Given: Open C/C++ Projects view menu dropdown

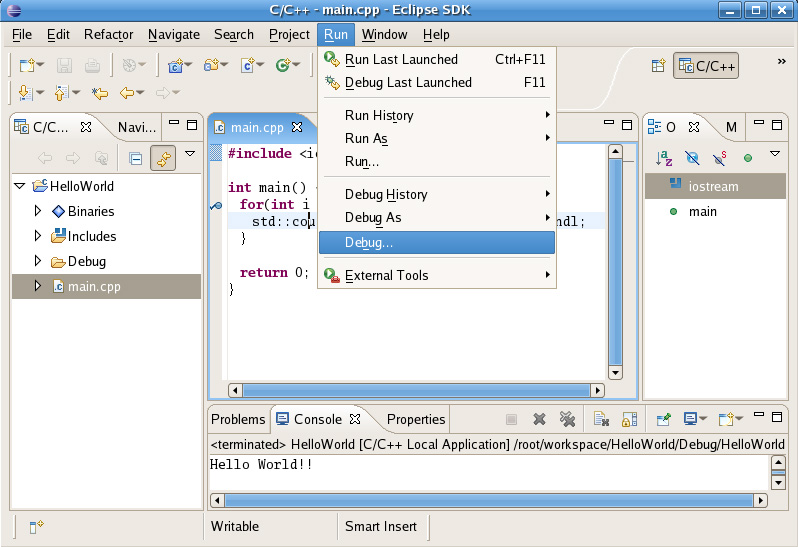Looking at the screenshot, I should click(x=190, y=154).
